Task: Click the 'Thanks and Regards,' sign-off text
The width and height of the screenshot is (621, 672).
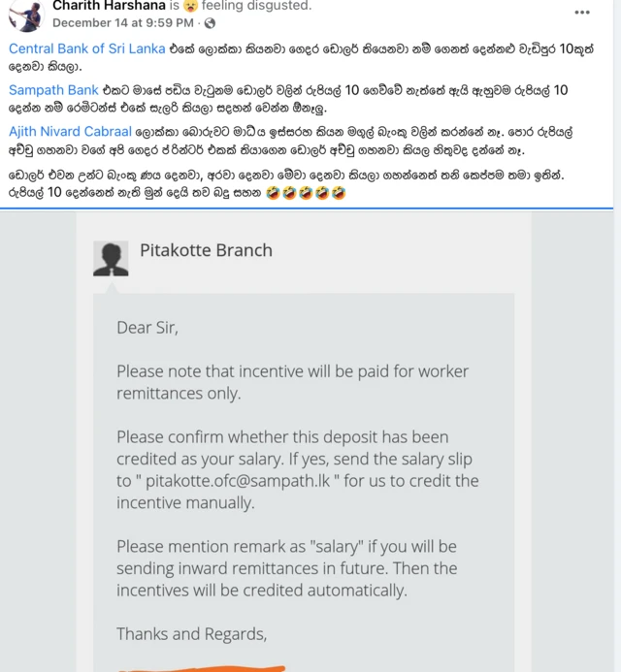Action: tap(191, 634)
